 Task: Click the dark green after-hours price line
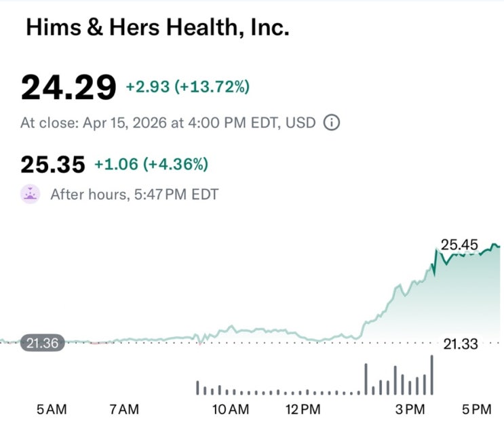point(465,254)
